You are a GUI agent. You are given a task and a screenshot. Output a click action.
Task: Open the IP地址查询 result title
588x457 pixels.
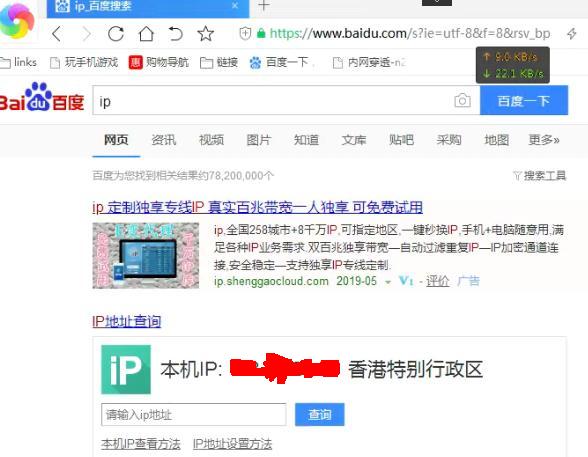pos(127,322)
